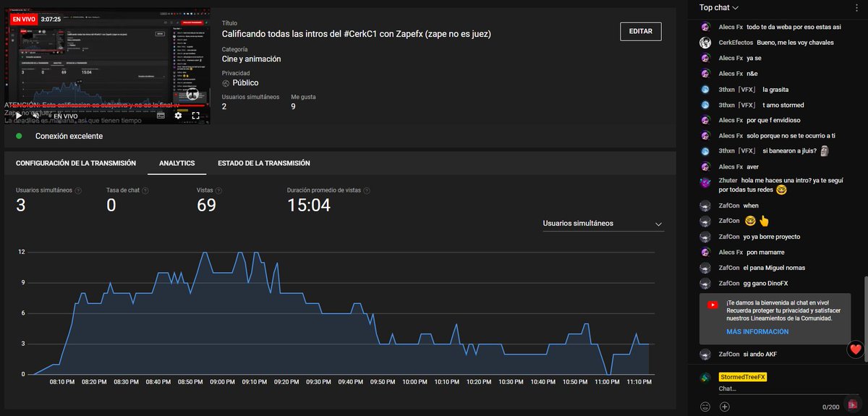Click the heart reaction button

point(856,349)
